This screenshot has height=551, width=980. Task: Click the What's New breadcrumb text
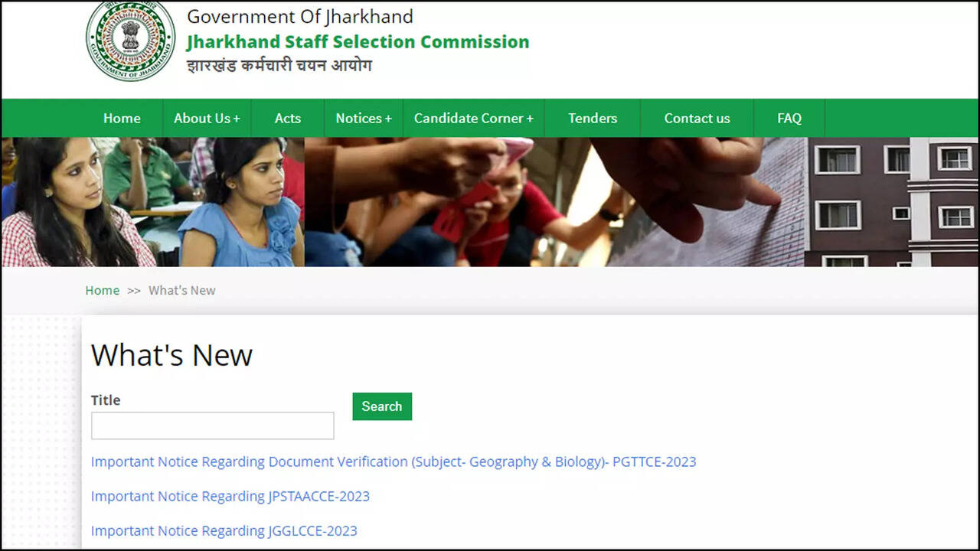coord(182,290)
